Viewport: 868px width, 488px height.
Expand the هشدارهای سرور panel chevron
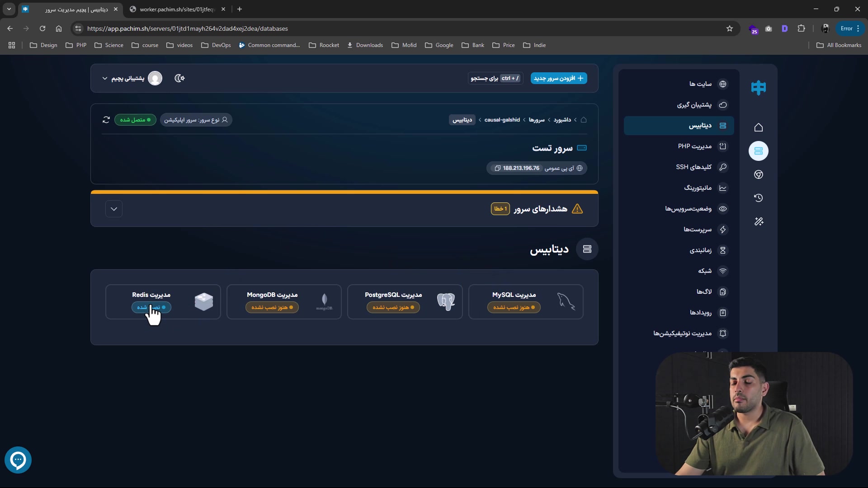(x=114, y=209)
